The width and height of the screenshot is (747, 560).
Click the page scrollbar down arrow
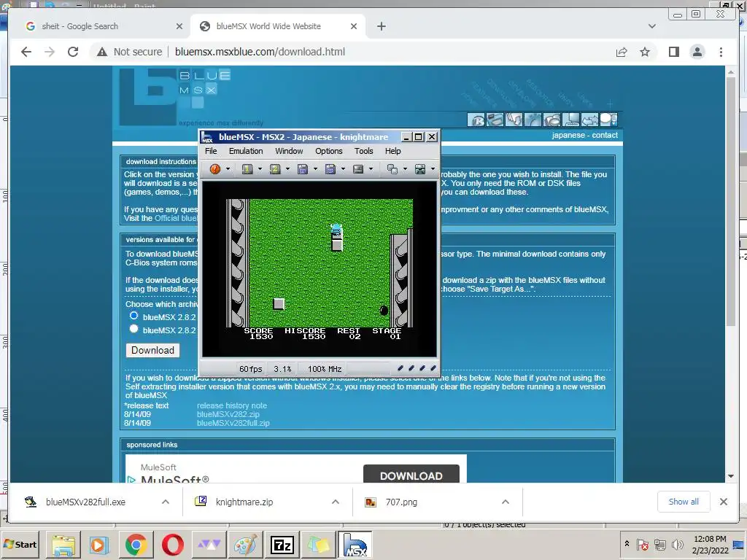pyautogui.click(x=731, y=476)
